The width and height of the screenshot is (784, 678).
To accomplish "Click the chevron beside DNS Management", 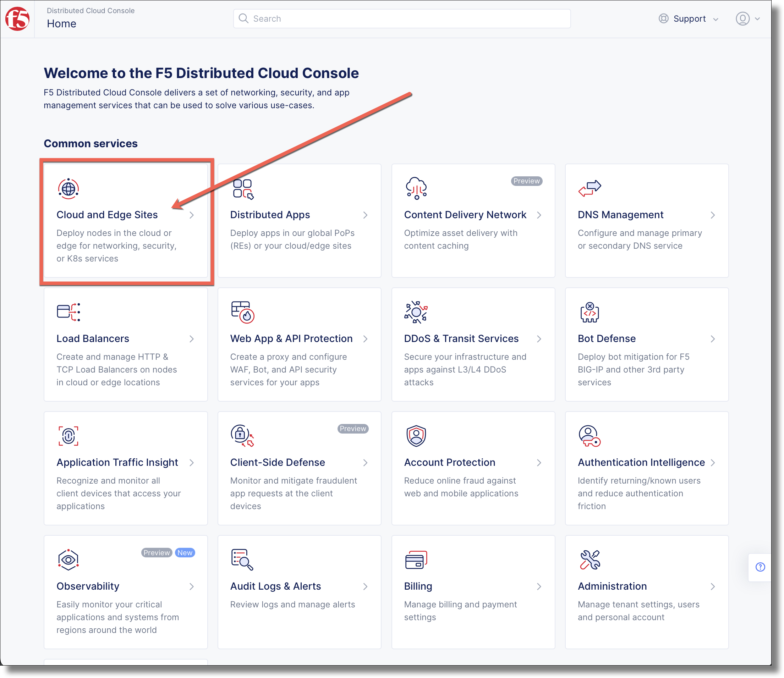I will click(x=713, y=215).
